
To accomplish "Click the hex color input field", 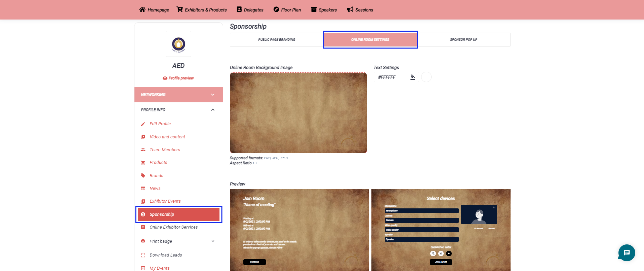I will coord(392,77).
